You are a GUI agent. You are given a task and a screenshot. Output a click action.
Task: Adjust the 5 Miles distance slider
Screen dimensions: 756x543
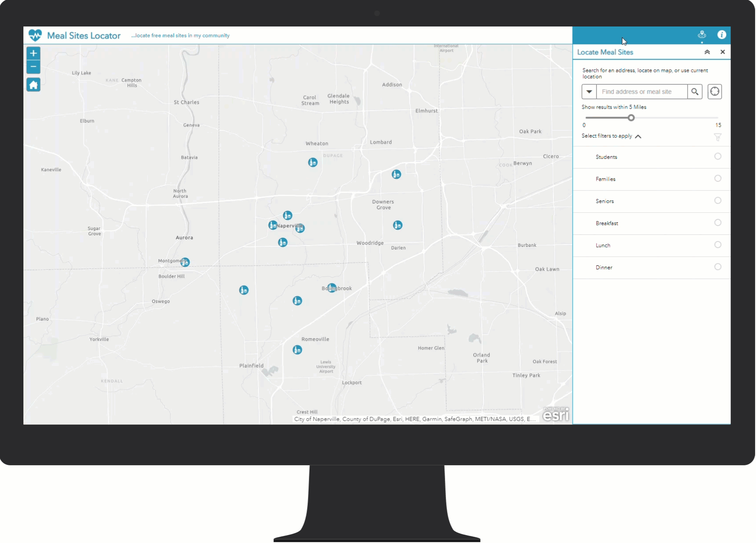click(x=631, y=117)
